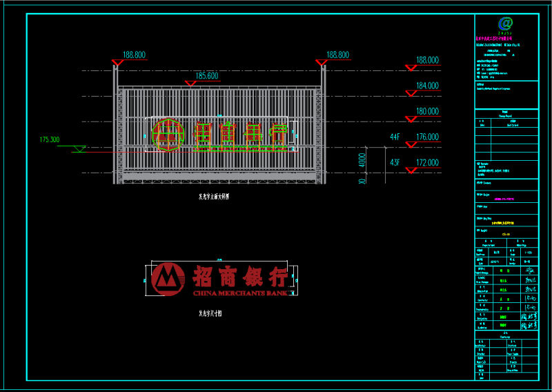This screenshot has width=552, height=392.
Task: Click the green triangle marker below 175.300
Action: (79, 149)
